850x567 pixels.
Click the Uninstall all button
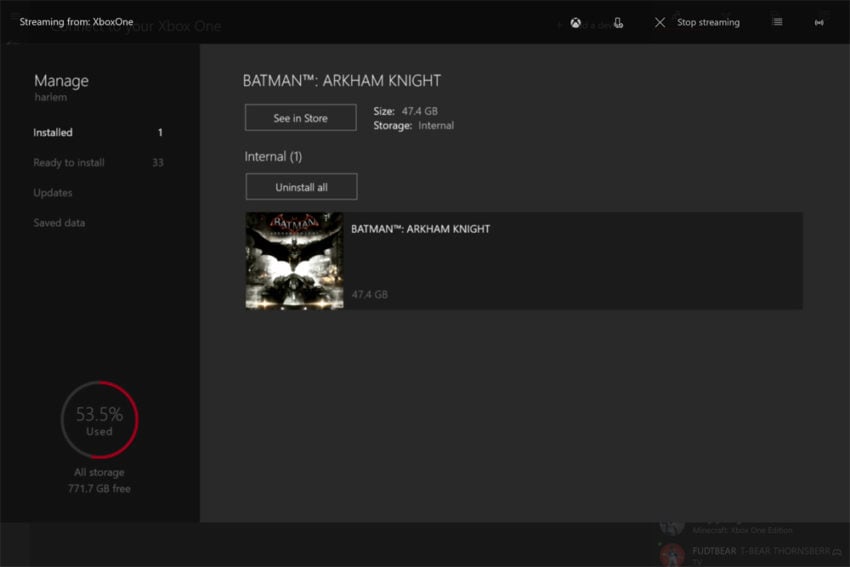click(301, 187)
